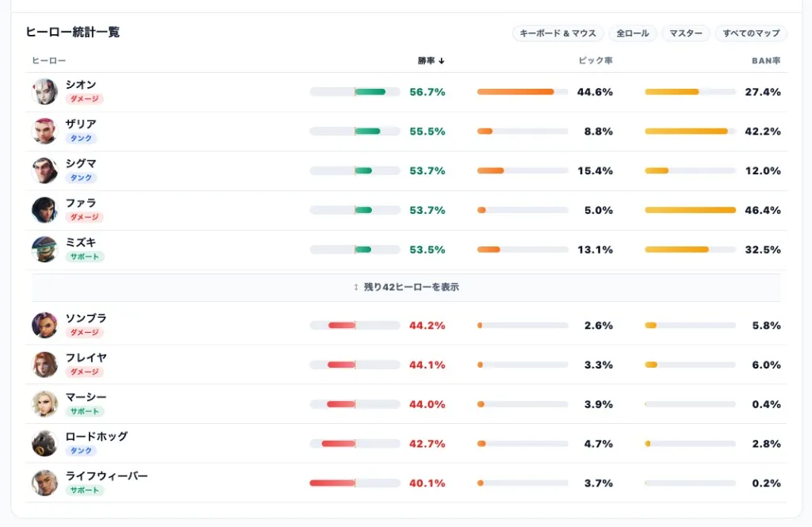Select the hero name ライフウィーバー
812x527 pixels.
pos(107,475)
